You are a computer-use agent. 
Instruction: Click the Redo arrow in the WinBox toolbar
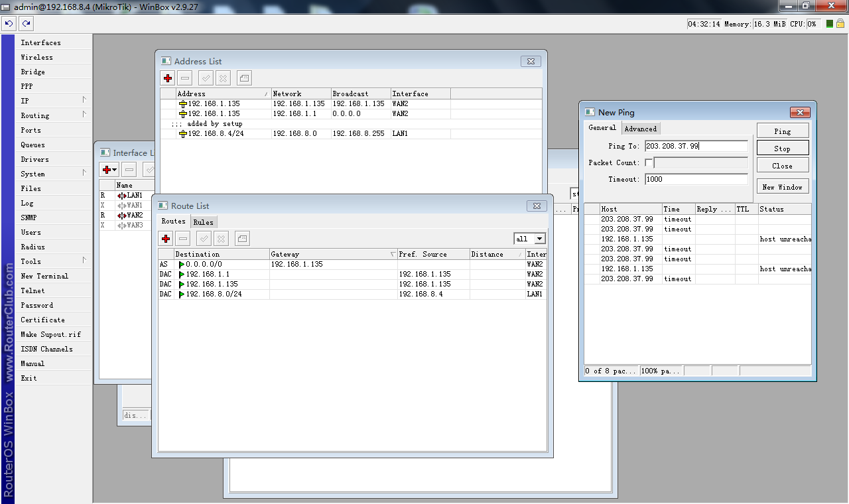tap(26, 23)
